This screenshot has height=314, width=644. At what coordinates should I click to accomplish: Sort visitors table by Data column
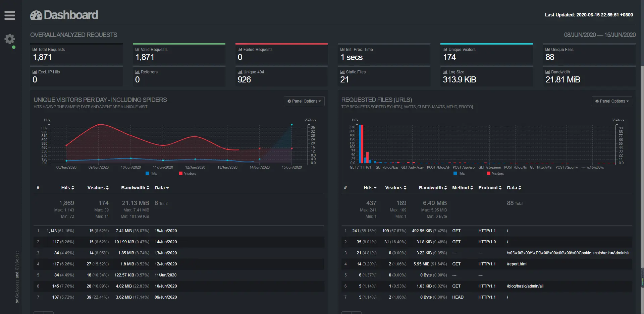pos(162,188)
